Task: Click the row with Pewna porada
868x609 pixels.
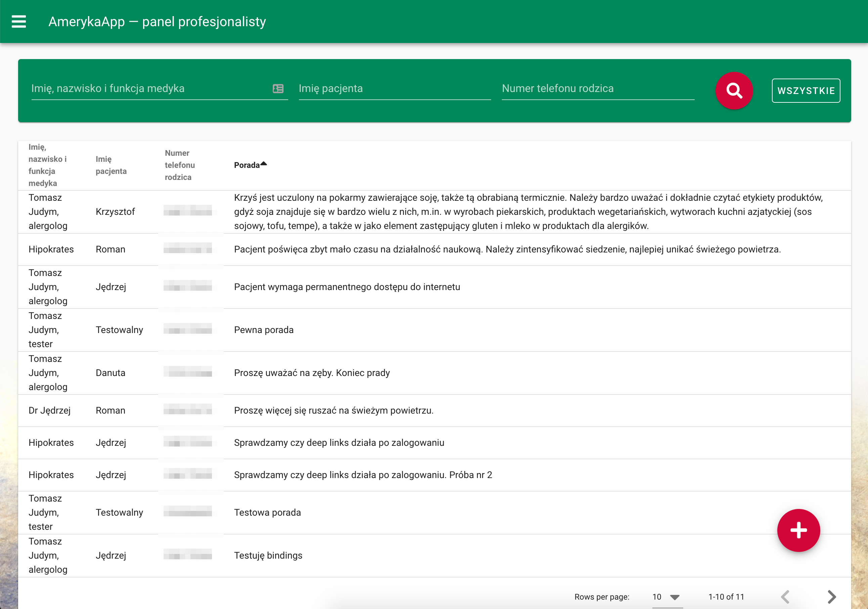Action: pyautogui.click(x=263, y=330)
